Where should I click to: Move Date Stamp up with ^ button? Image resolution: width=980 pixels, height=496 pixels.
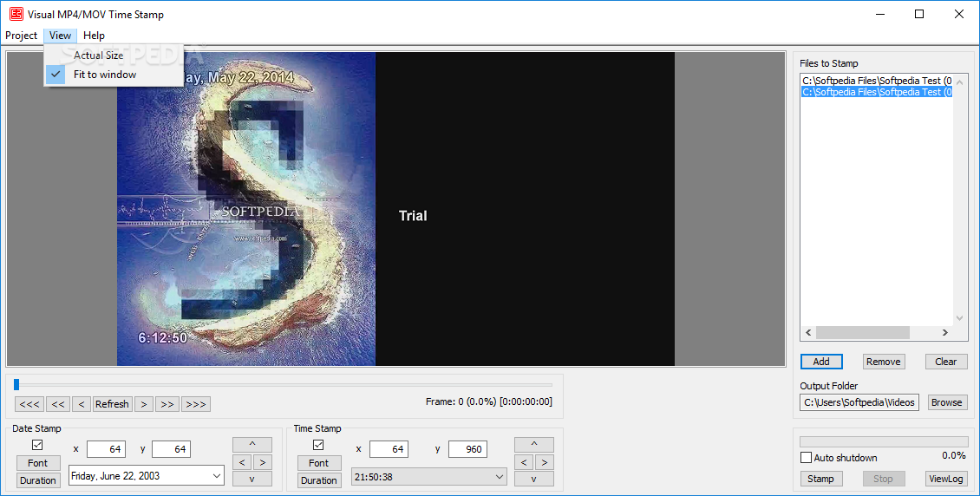coord(252,444)
